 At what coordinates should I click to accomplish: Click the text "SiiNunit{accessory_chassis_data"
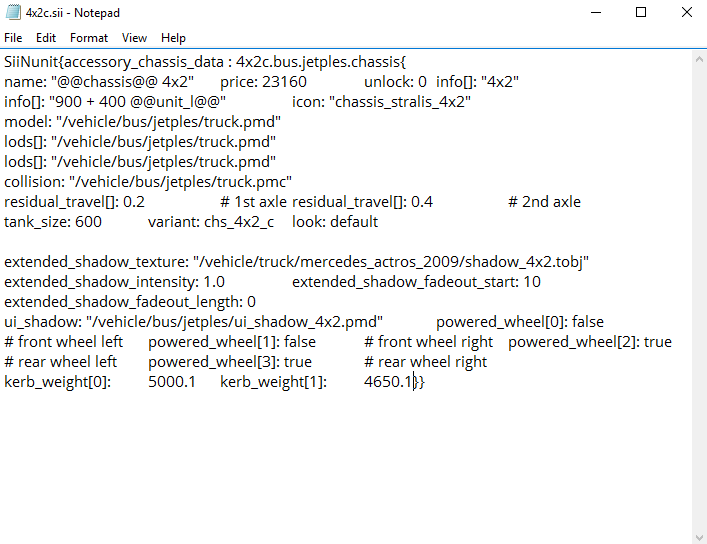(x=114, y=62)
